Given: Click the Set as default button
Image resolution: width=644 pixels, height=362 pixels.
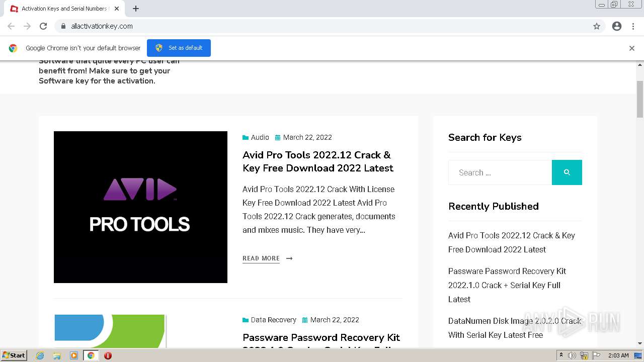Looking at the screenshot, I should 179,48.
